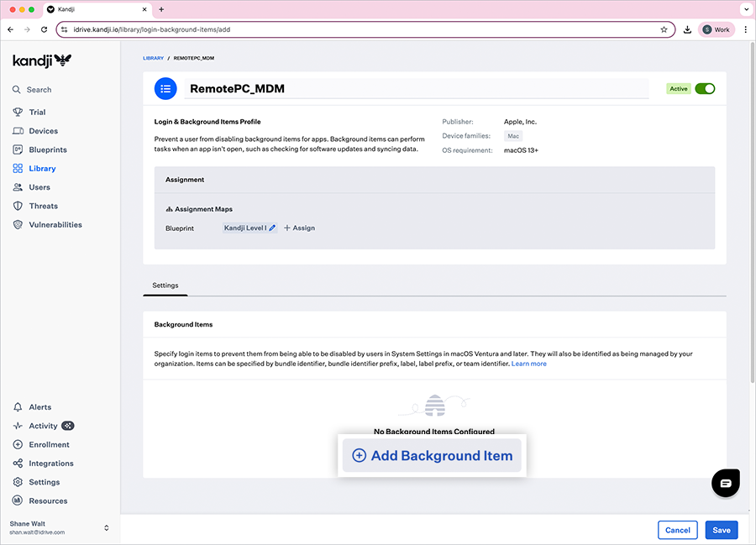Click the Integrations icon in sidebar

(x=18, y=464)
